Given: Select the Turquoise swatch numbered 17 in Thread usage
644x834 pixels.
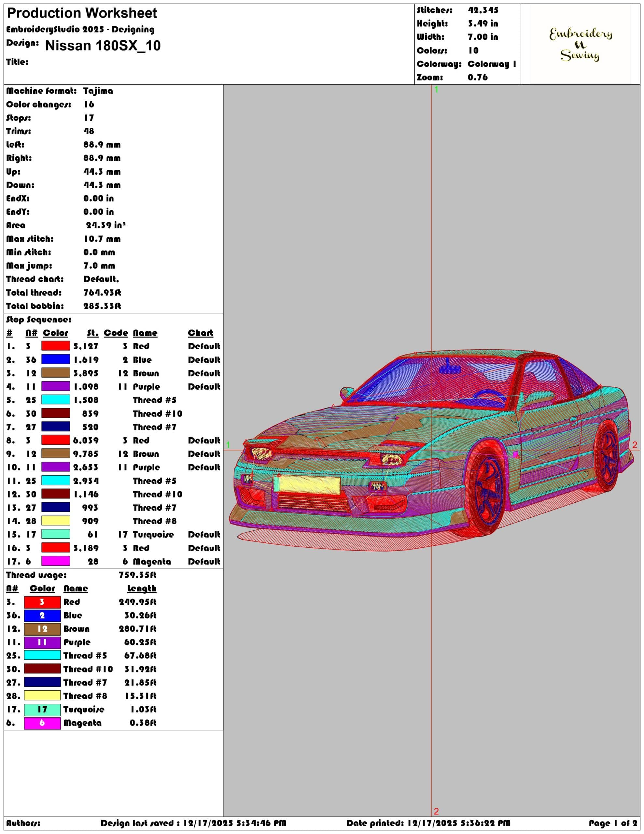Looking at the screenshot, I should [x=42, y=710].
